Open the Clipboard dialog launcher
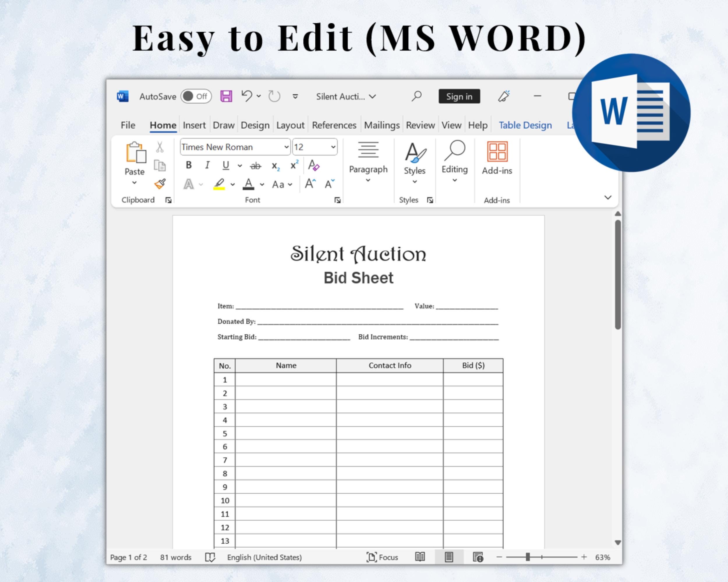Viewport: 728px width, 582px height. pos(168,200)
